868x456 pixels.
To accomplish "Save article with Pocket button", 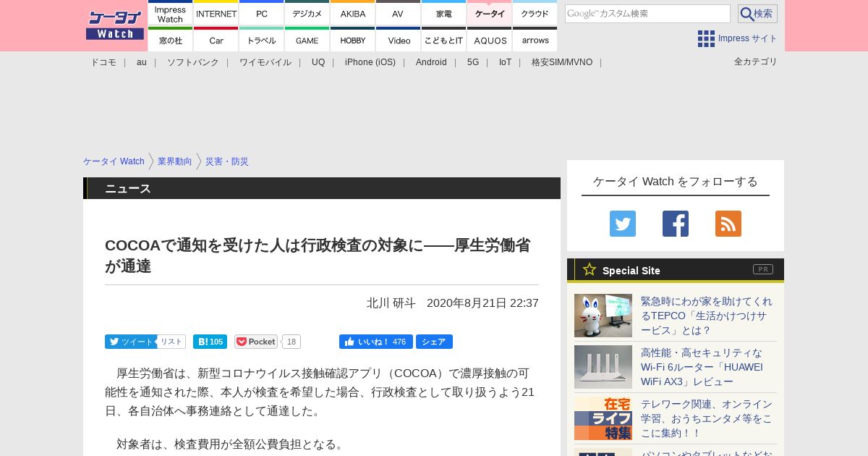I will (x=256, y=342).
